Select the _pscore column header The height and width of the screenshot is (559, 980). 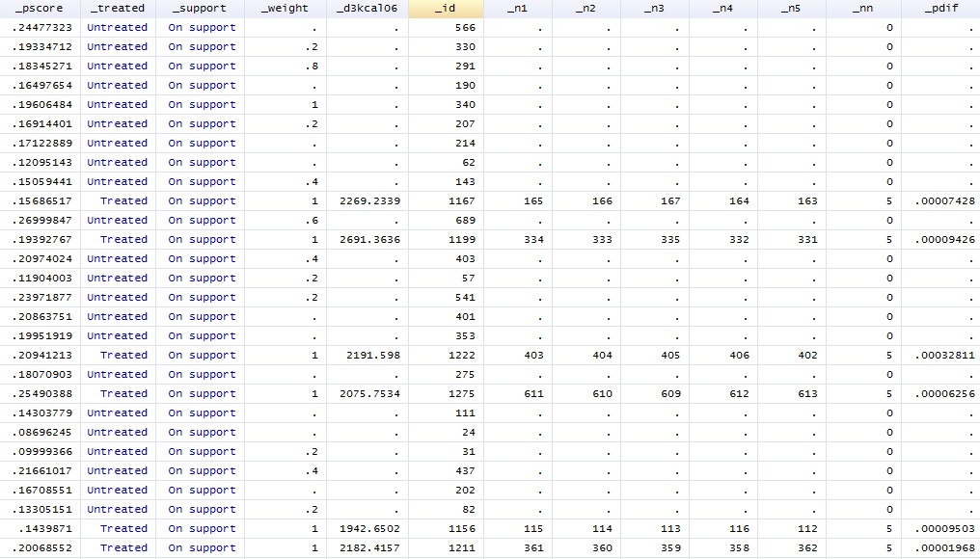tap(40, 9)
